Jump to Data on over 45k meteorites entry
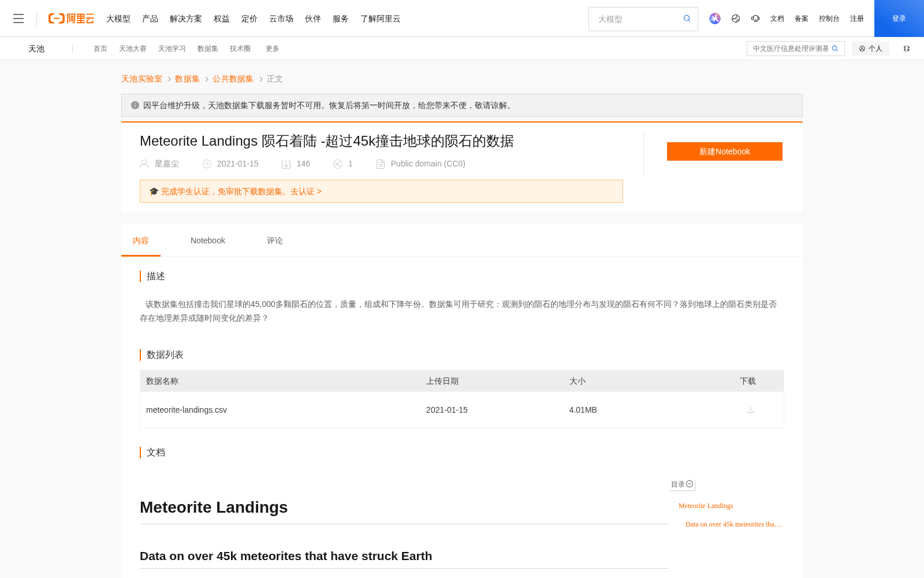924x578 pixels. pyautogui.click(x=733, y=524)
